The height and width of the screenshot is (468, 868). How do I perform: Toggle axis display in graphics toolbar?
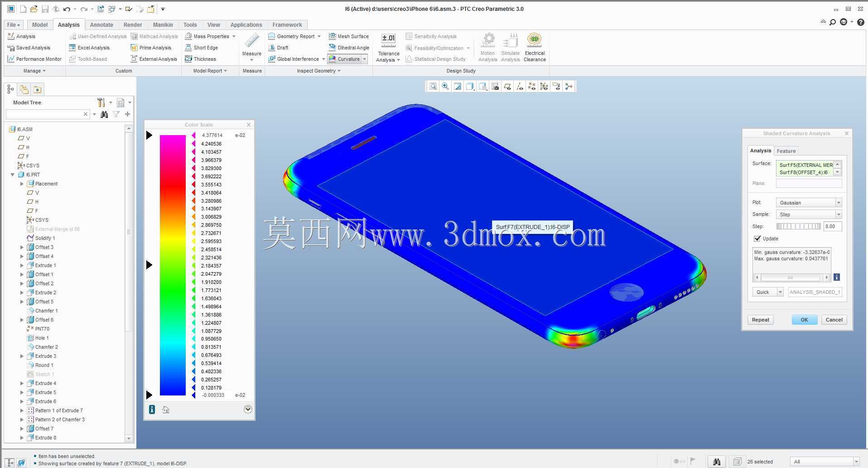[520, 86]
